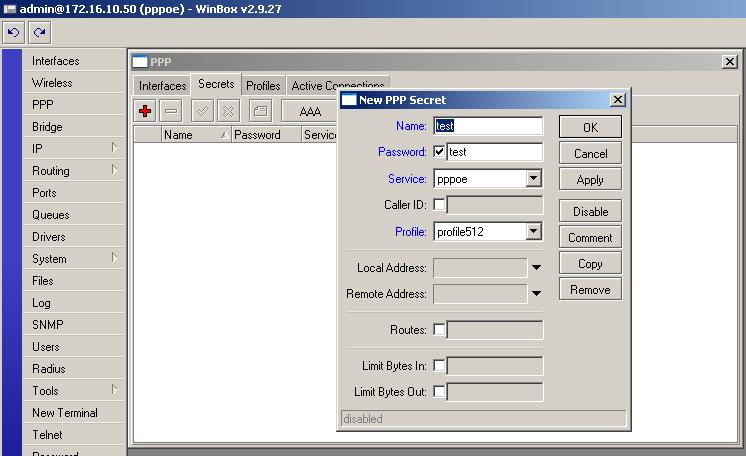Tick the Limit Bytes In checkbox
The height and width of the screenshot is (456, 746).
click(440, 366)
